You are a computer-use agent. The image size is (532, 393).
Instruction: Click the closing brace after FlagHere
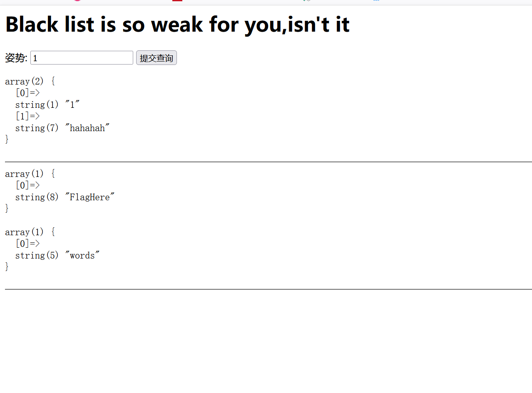7,209
